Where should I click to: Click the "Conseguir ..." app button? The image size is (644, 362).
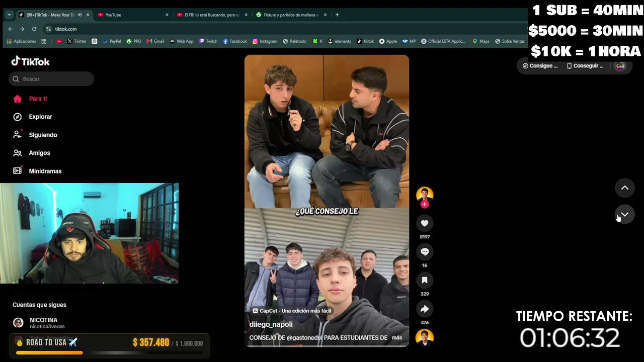tap(585, 66)
